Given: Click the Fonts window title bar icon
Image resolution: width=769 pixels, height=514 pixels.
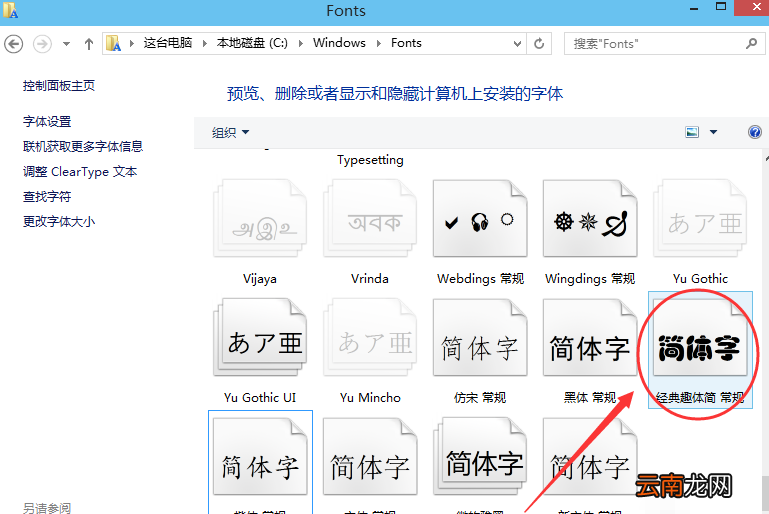Looking at the screenshot, I should click(10, 10).
